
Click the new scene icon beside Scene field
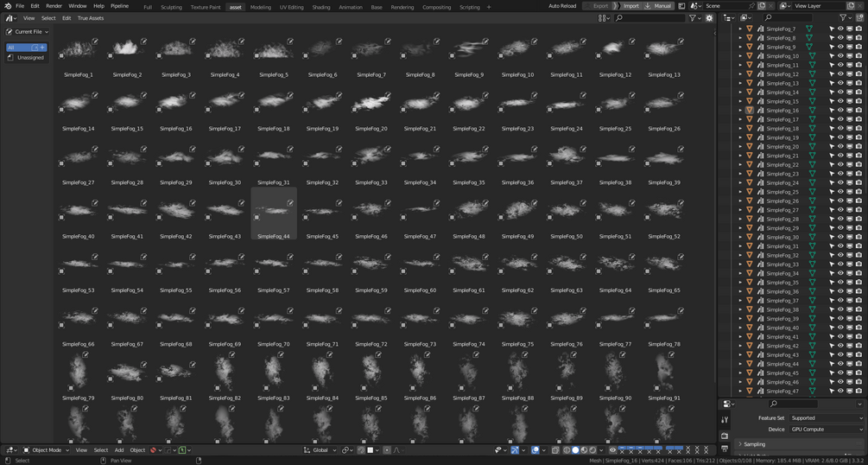[x=761, y=6]
